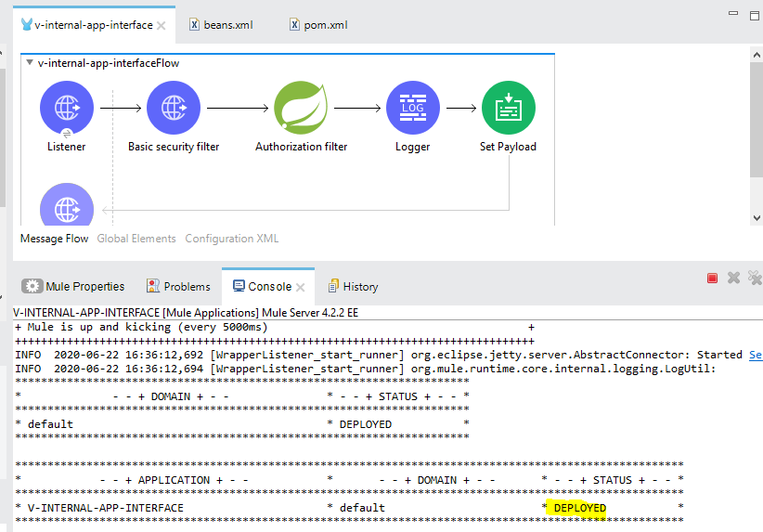Screen dimensions: 763x532
Task: Select the Authorization filter Spring node
Action: (301, 108)
